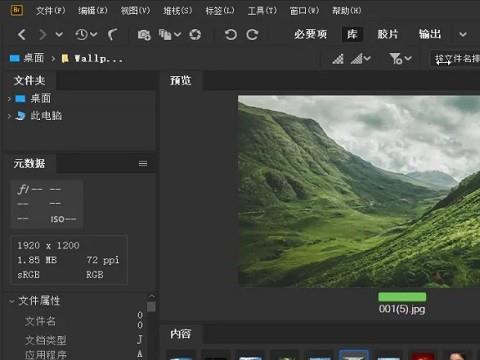Screen dimensions: 480x360
Task: Switch to the 输出 workspace
Action: [x=430, y=34]
